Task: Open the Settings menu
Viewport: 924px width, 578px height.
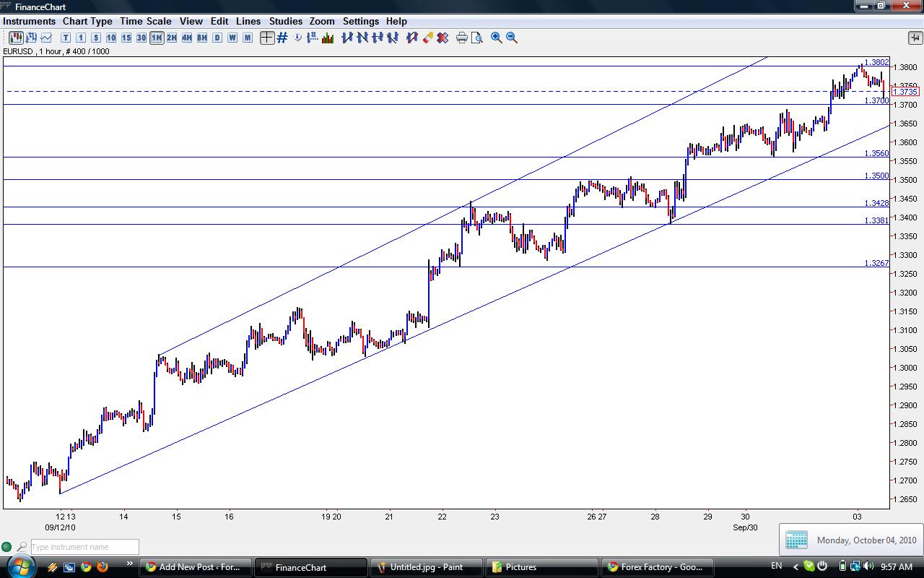Action: point(360,21)
